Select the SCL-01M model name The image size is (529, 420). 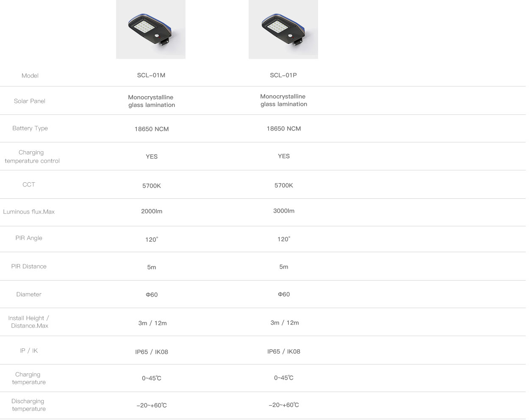[x=151, y=75]
